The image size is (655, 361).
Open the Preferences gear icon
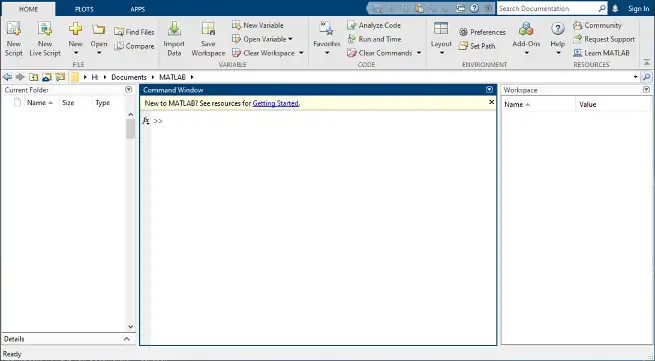pos(463,32)
